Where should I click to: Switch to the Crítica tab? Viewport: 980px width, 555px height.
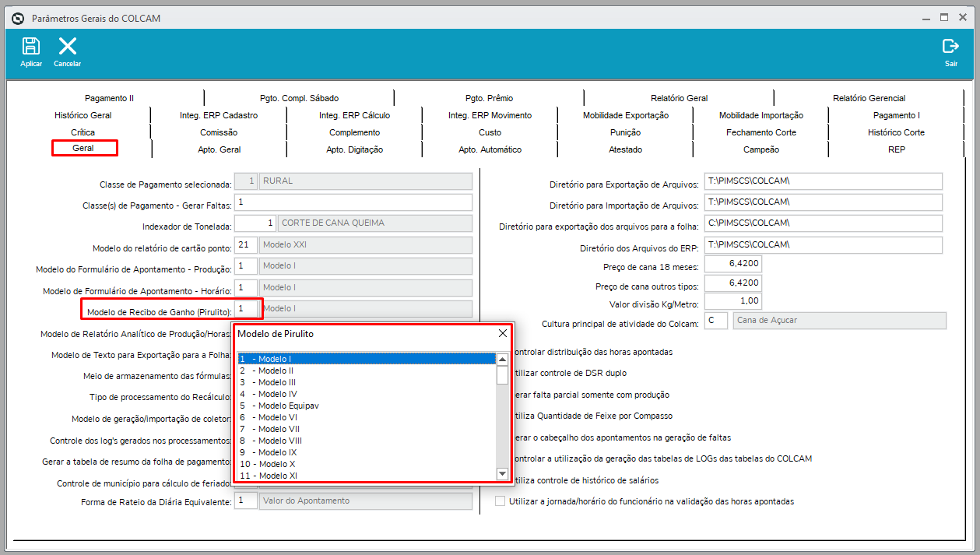(x=83, y=132)
